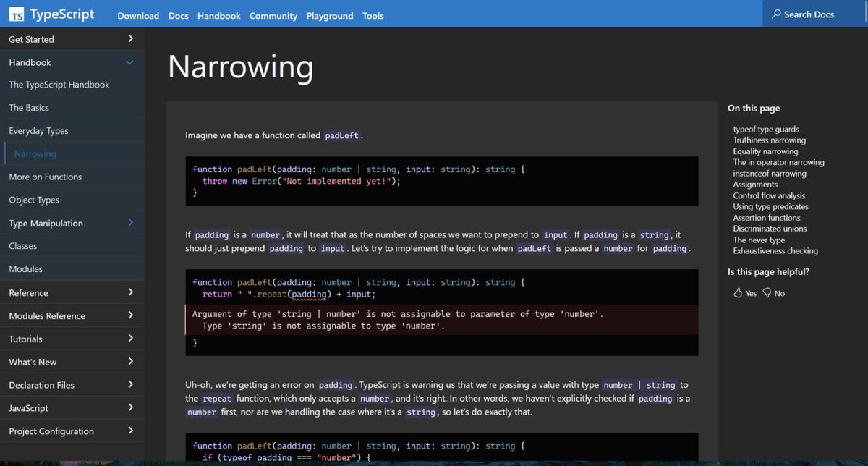Open More on Functions page
868x466 pixels.
pos(46,177)
